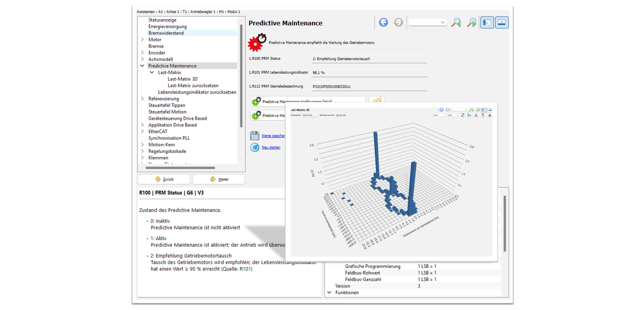Viewport: 644px width, 310px height.
Task: Expand the Klemmen tree node
Action: tap(142, 158)
